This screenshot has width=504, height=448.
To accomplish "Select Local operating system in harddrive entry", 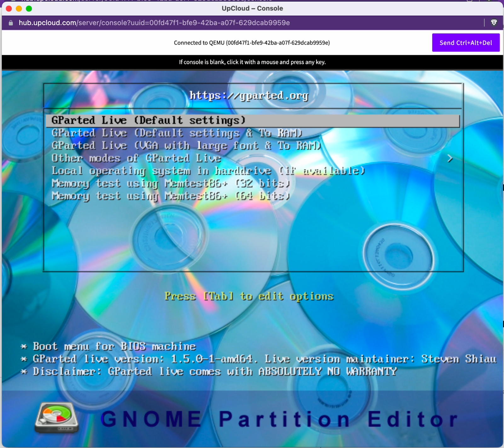I will 208,171.
